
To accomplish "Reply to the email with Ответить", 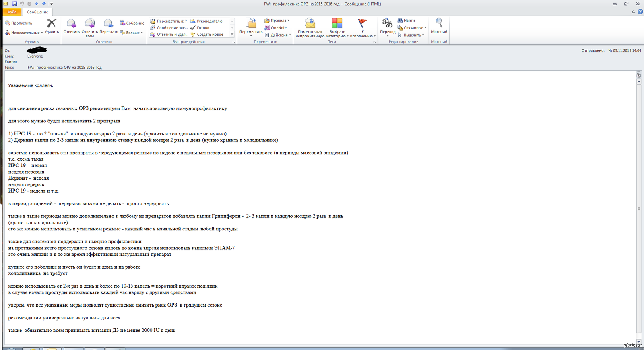I will [x=72, y=24].
